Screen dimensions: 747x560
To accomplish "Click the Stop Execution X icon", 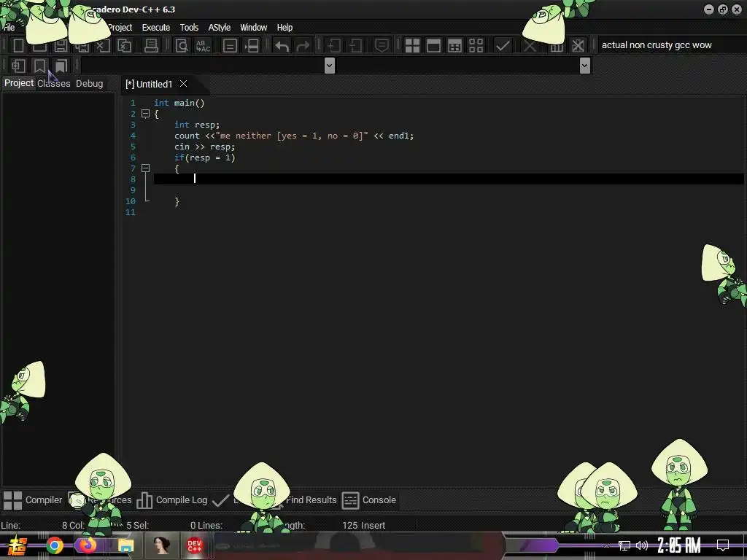I will [x=530, y=46].
